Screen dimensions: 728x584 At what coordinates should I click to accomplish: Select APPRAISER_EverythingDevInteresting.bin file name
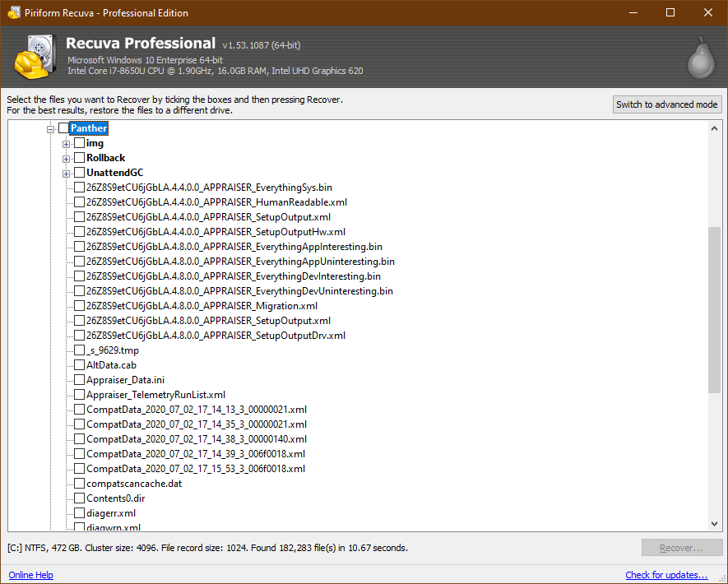[234, 276]
